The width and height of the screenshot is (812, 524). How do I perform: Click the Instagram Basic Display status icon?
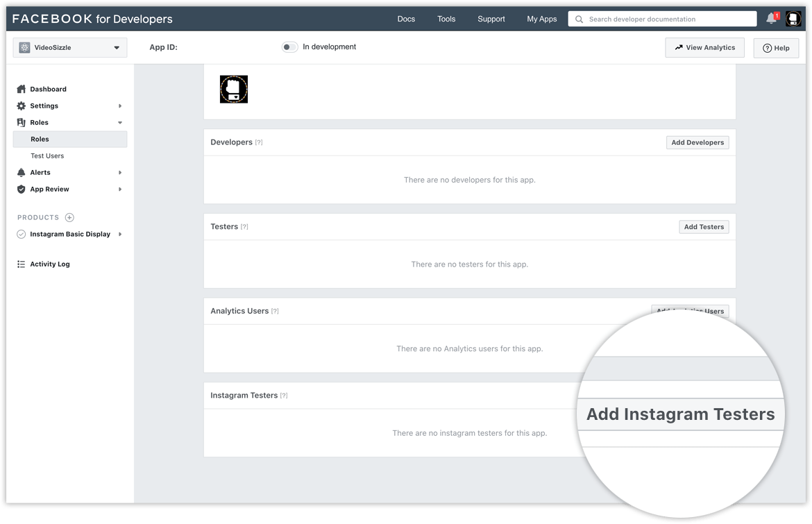coord(20,234)
